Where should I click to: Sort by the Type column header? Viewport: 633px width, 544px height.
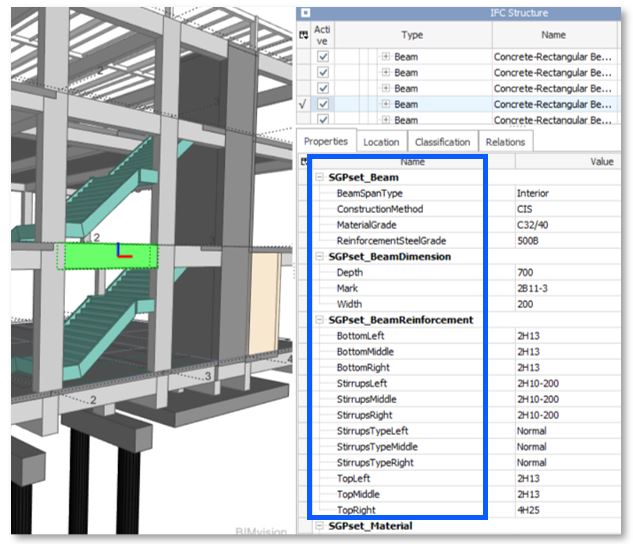tap(412, 35)
